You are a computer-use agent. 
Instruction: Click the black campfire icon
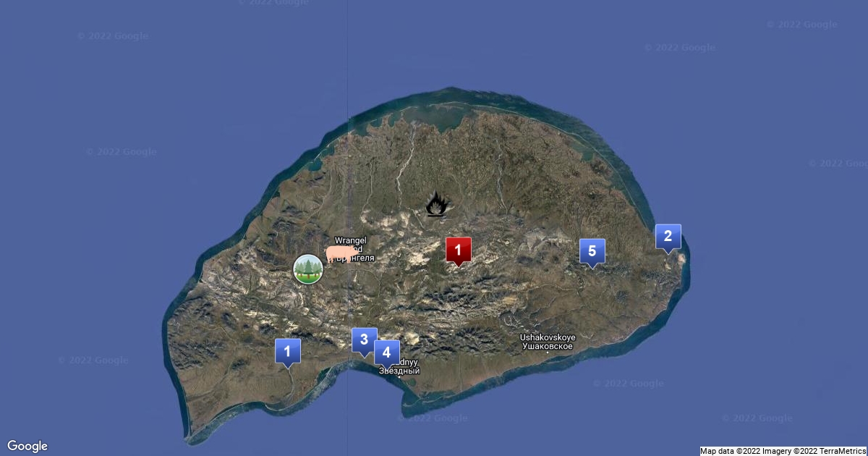coord(435,205)
